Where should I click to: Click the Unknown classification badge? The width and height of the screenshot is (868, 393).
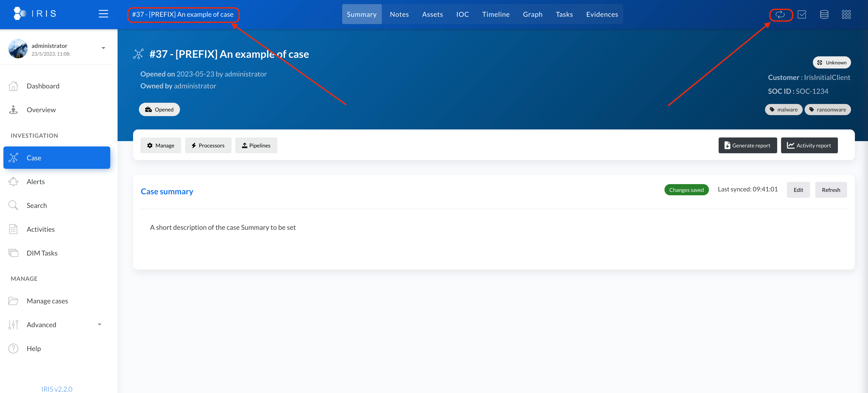[832, 63]
